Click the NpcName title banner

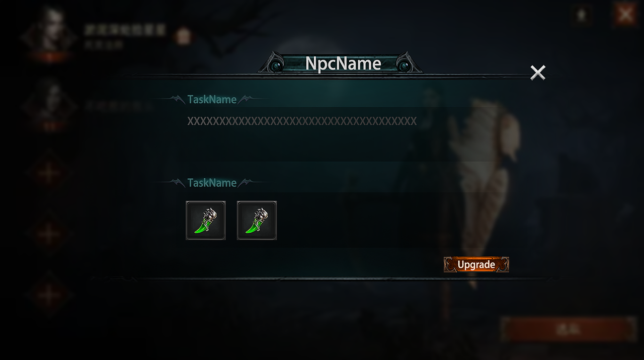[x=342, y=63]
